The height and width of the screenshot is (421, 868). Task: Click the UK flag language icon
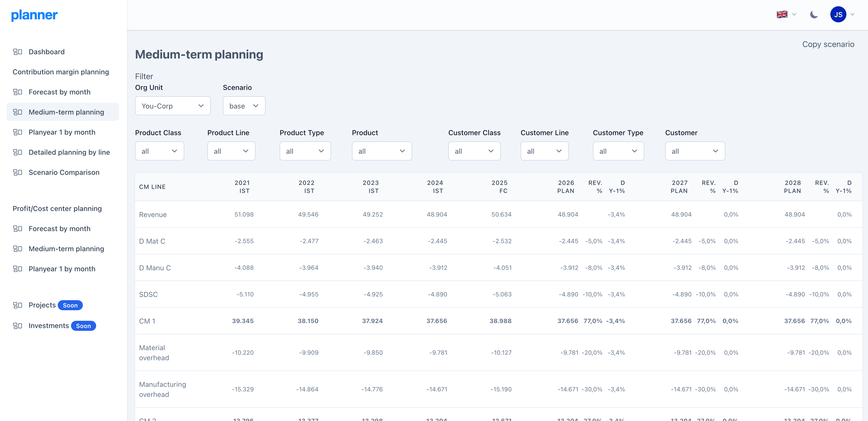pyautogui.click(x=782, y=15)
